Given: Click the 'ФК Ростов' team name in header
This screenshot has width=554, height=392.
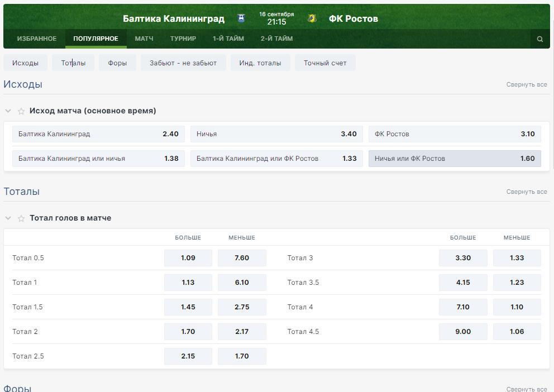Looking at the screenshot, I should (x=354, y=19).
